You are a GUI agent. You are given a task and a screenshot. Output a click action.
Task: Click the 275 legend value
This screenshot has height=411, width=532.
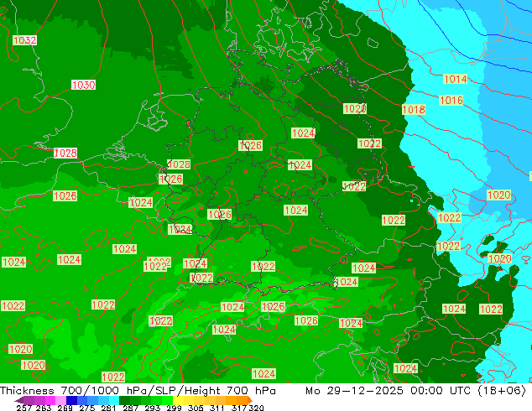[87, 408]
